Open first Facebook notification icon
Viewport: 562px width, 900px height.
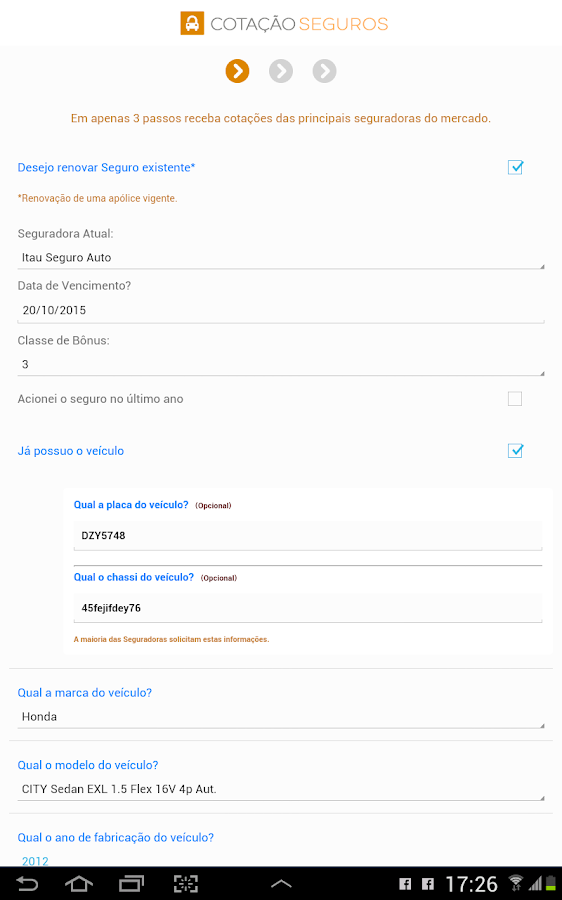pyautogui.click(x=405, y=884)
